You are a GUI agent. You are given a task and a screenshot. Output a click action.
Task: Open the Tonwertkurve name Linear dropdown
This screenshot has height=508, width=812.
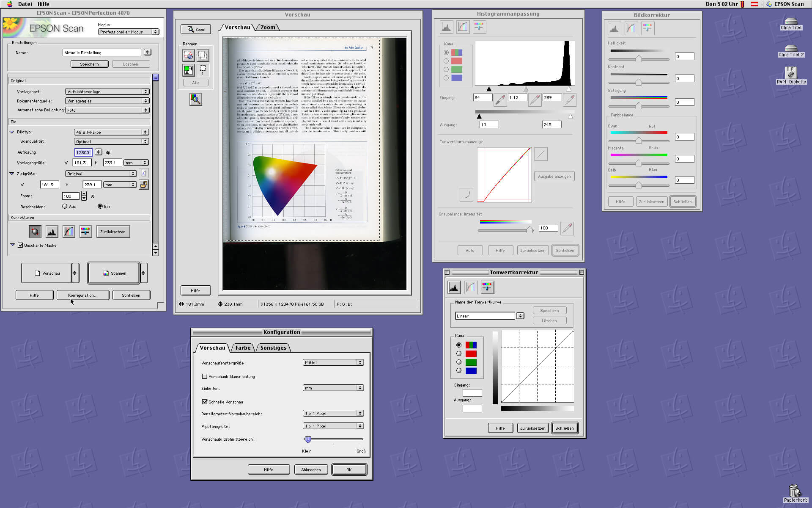[x=520, y=316]
